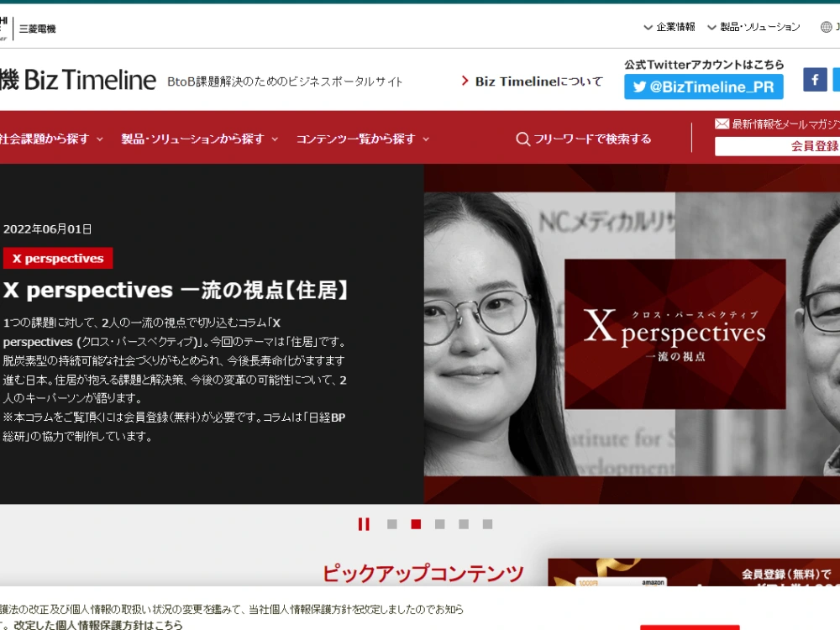Screen dimensions: 840x630
Task: Click the 会員登録(無料)で promotional banner
Action: [x=694, y=572]
